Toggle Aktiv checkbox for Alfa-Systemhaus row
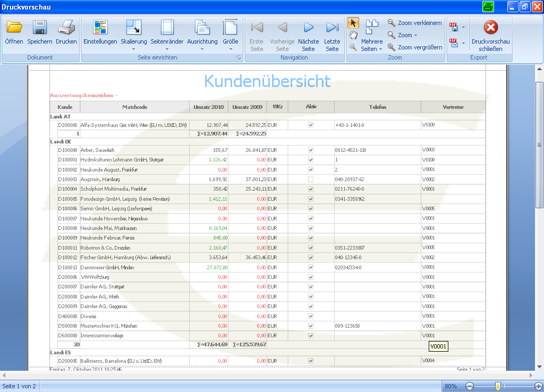This screenshot has height=392, width=544. coord(310,125)
